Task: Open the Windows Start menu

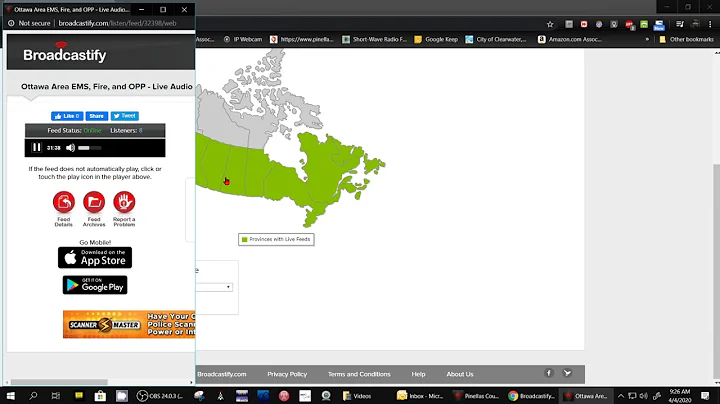Action: (10, 396)
